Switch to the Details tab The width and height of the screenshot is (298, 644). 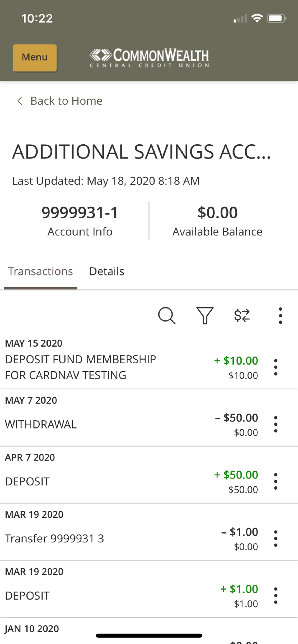pyautogui.click(x=107, y=271)
